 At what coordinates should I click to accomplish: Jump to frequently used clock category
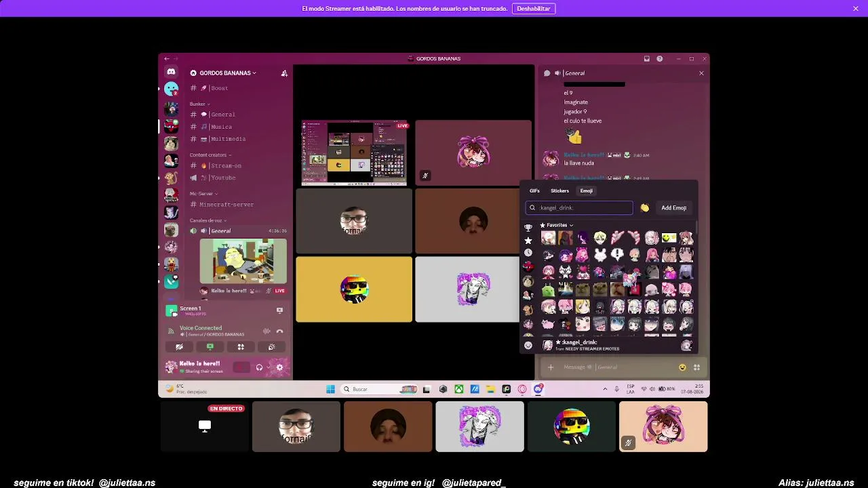coord(528,253)
